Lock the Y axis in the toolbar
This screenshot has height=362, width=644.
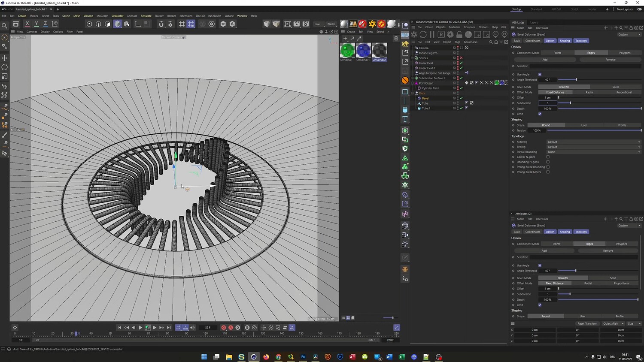click(36, 24)
